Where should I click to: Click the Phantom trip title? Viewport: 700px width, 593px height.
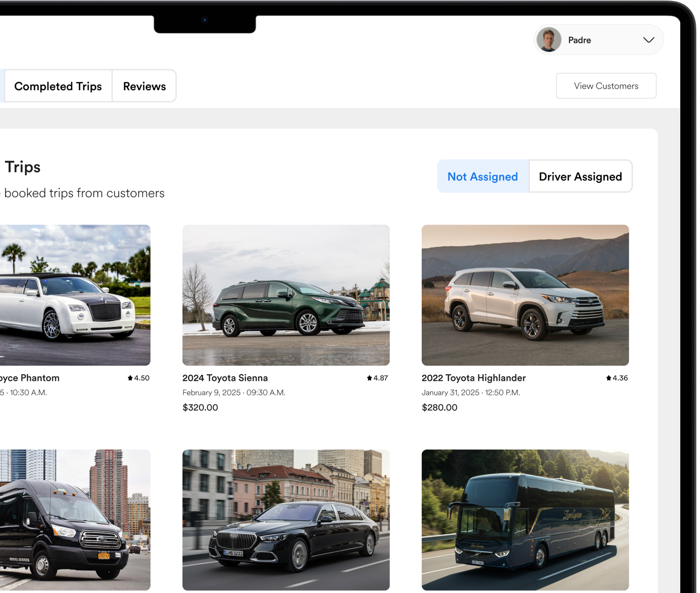(x=30, y=378)
